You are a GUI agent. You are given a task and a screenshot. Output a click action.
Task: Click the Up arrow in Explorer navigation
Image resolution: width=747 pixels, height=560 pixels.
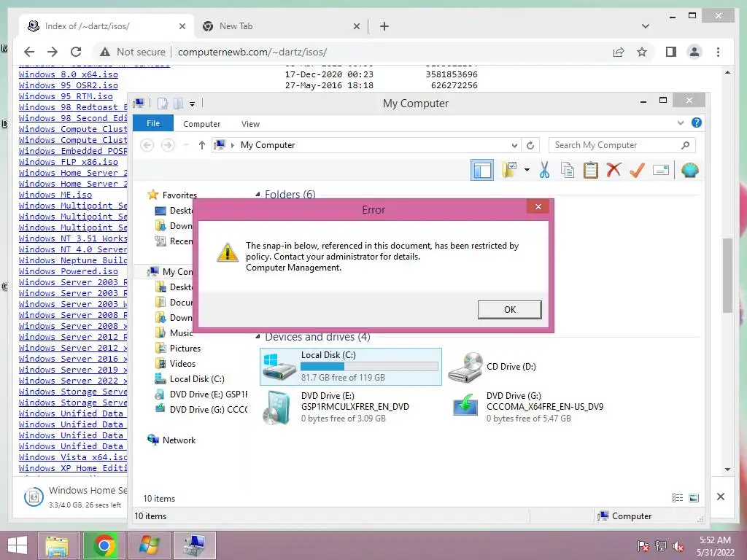[201, 145]
